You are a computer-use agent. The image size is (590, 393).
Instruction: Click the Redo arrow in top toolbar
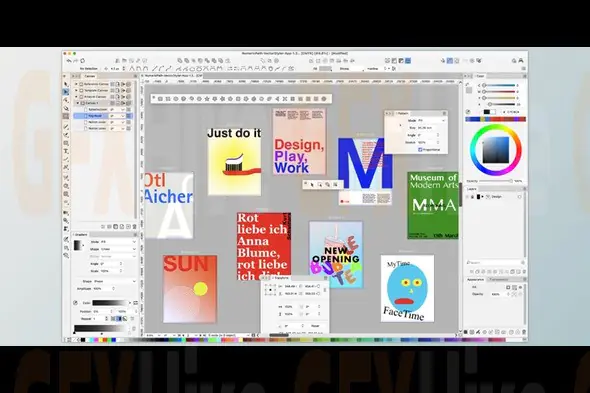click(x=76, y=61)
